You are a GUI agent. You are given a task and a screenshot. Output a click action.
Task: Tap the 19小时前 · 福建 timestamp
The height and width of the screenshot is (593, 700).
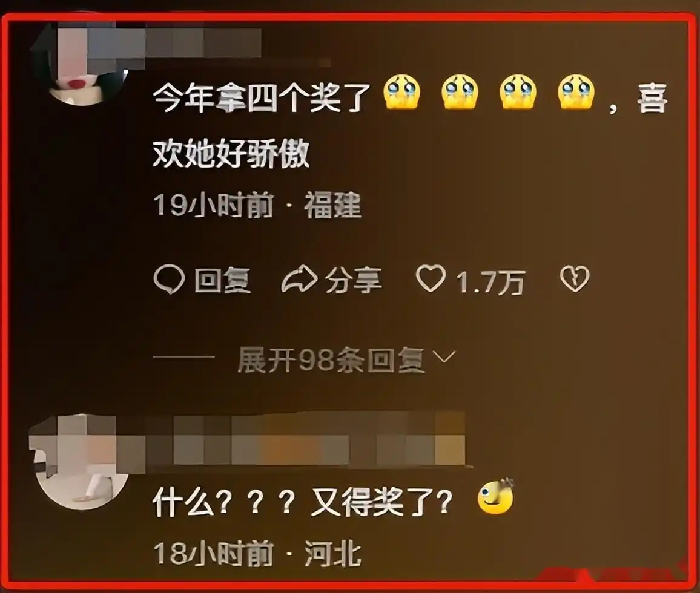257,206
